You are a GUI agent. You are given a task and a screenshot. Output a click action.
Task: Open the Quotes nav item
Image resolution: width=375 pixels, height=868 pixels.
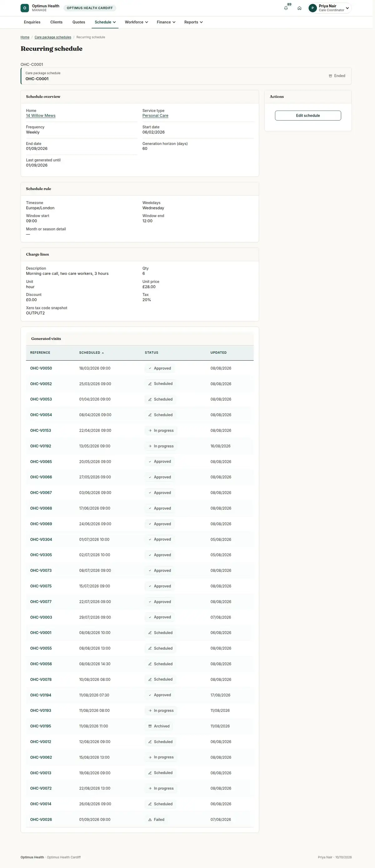point(78,22)
